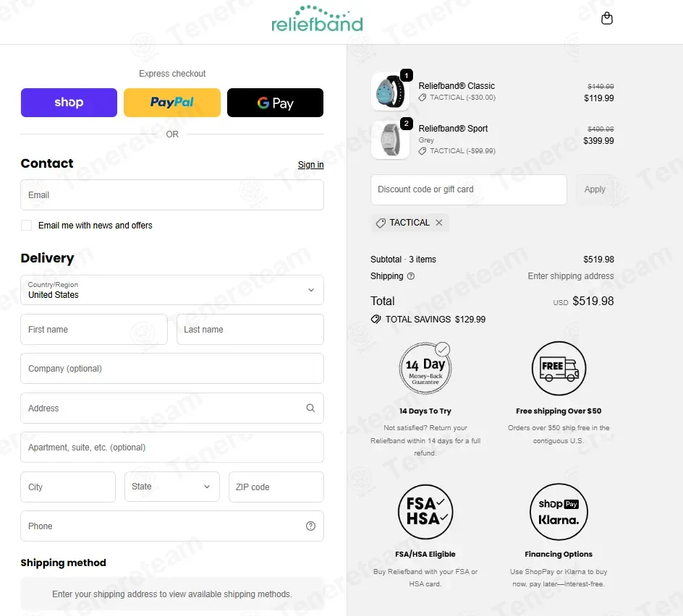The height and width of the screenshot is (616, 683).
Task: Open the shopping bag cart icon
Action: tap(606, 18)
